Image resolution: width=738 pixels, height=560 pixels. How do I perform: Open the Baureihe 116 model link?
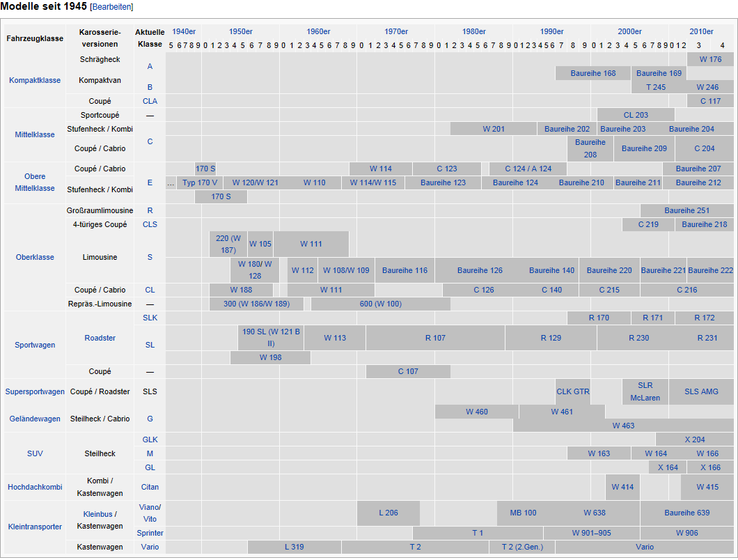405,270
